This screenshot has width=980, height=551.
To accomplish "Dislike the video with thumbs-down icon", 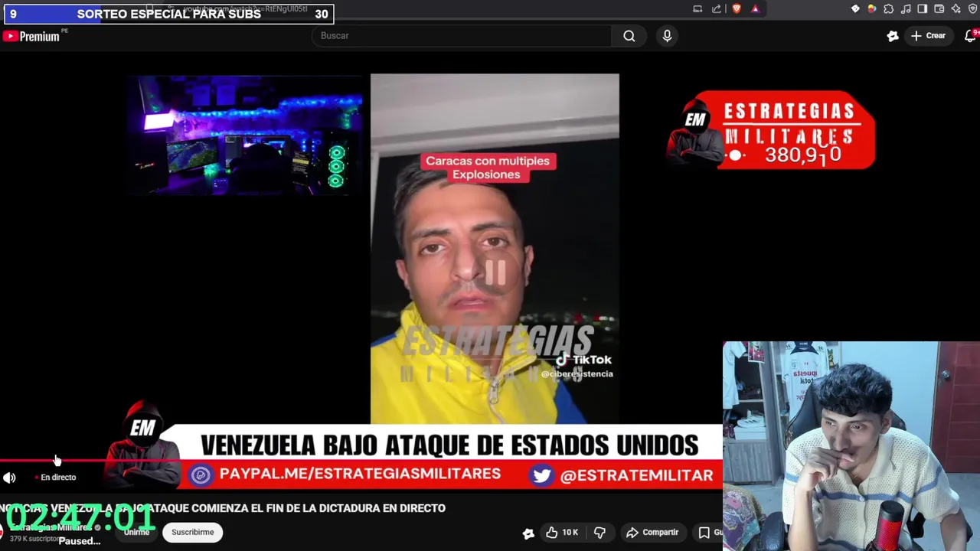I will [600, 532].
